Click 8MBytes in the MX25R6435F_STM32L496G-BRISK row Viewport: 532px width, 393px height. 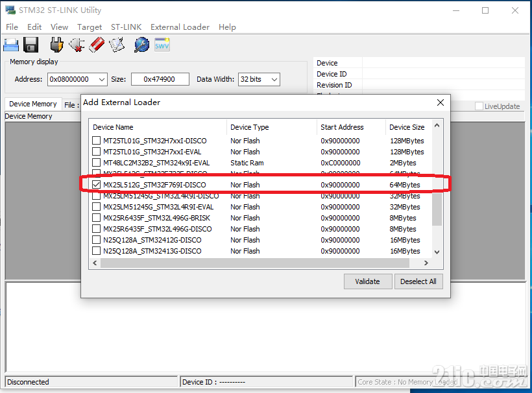403,218
